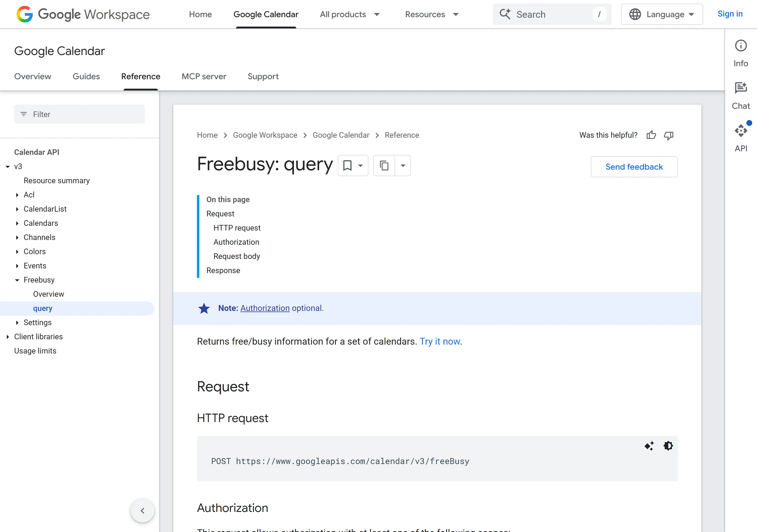Image resolution: width=757 pixels, height=532 pixels.
Task: Expand Client libraries tree node
Action: (x=8, y=337)
